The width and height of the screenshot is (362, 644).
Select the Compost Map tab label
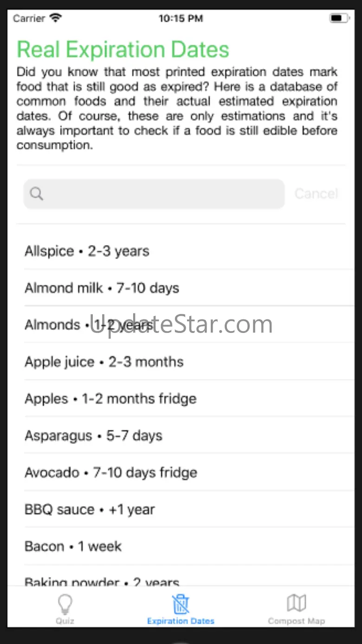coord(296,621)
